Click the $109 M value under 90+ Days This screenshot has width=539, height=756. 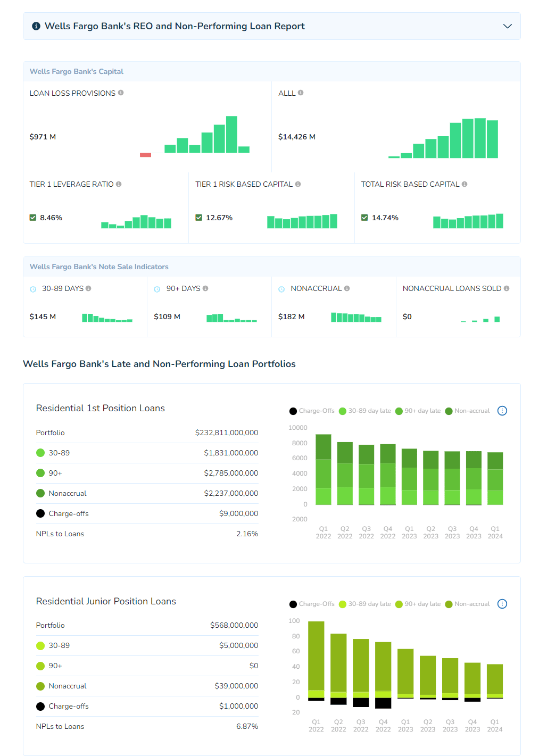[x=167, y=317]
